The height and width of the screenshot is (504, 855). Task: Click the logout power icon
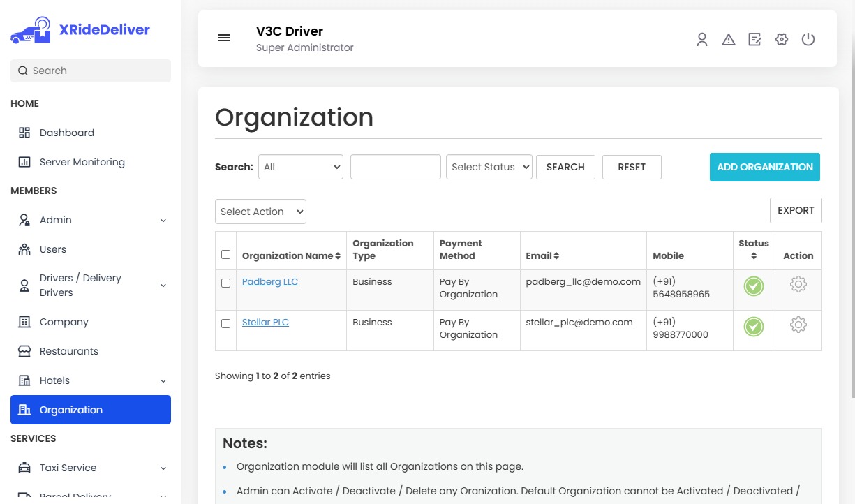pyautogui.click(x=808, y=40)
